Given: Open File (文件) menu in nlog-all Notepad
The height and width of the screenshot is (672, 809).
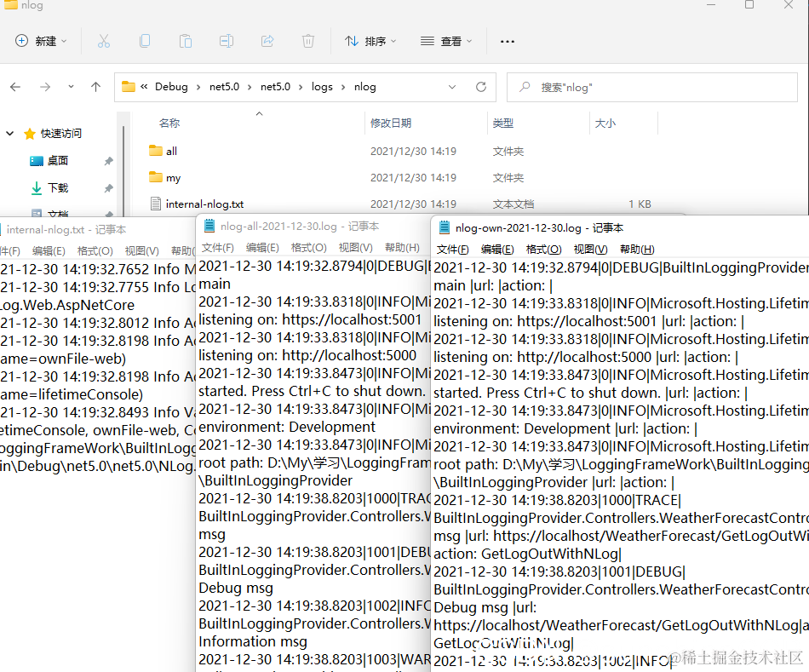Looking at the screenshot, I should tap(217, 247).
